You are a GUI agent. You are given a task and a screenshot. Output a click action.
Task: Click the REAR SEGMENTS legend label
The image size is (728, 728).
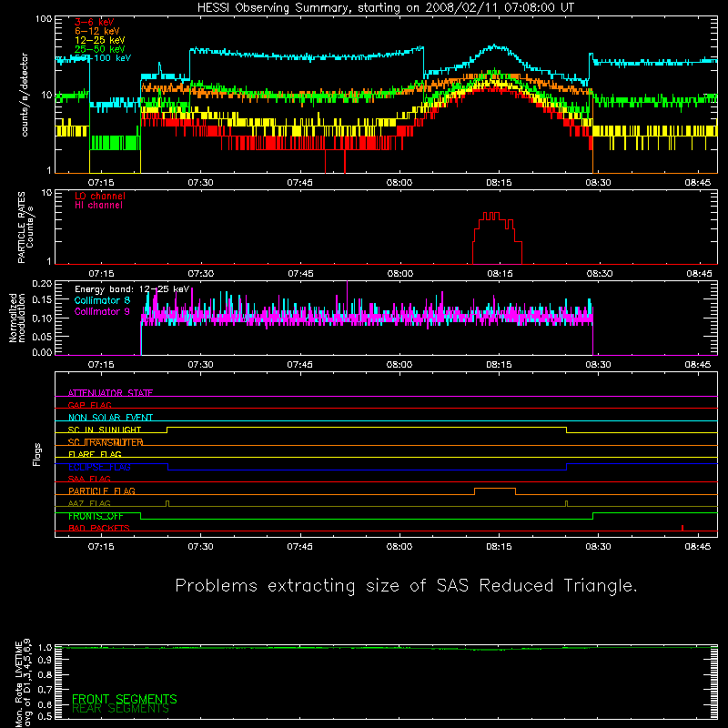[120, 708]
